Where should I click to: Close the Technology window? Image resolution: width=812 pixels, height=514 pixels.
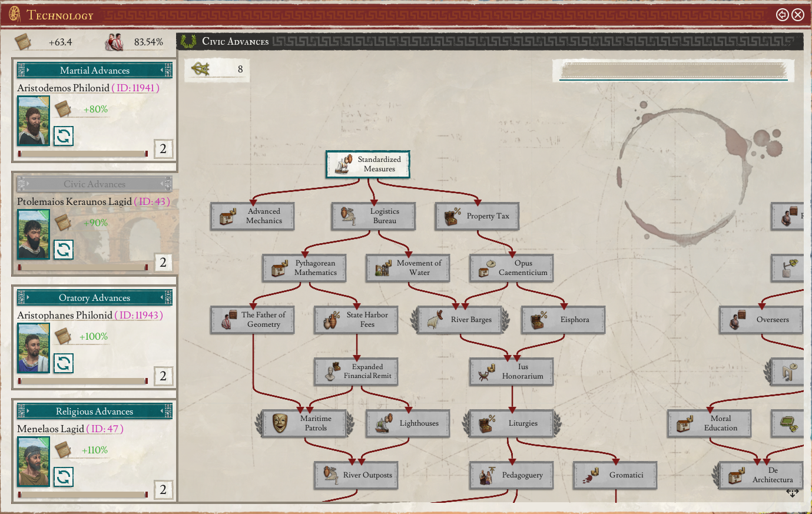[798, 15]
